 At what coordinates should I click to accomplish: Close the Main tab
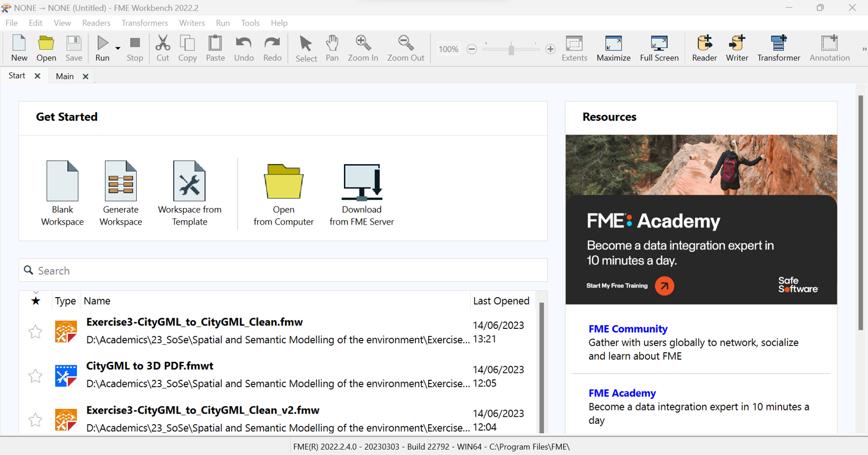point(85,76)
